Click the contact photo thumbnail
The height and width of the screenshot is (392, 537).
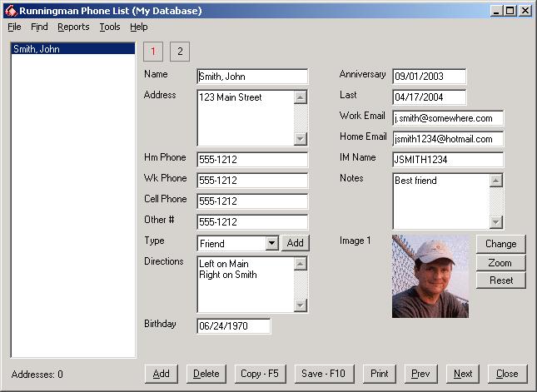430,276
